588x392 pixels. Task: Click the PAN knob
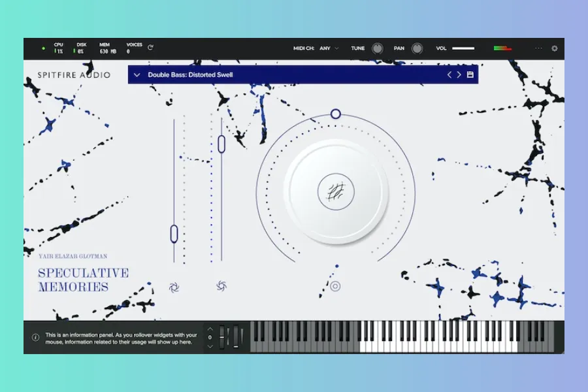click(x=417, y=48)
